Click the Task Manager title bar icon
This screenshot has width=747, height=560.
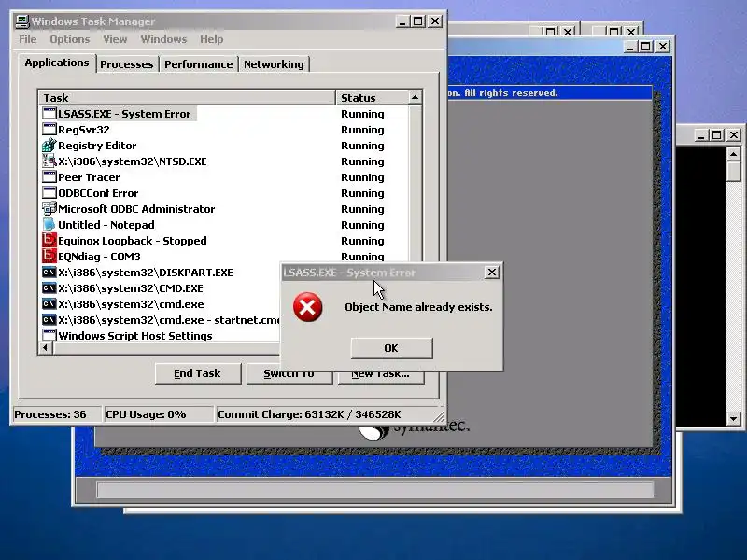[22, 21]
